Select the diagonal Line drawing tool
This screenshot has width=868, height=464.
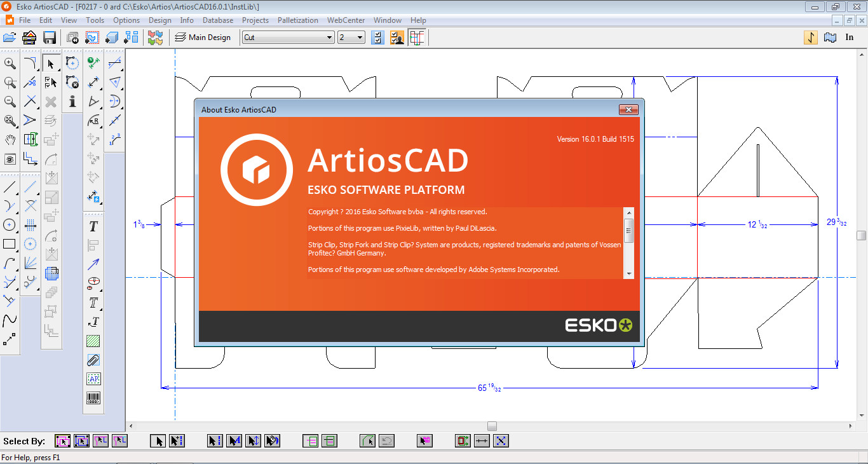point(10,187)
